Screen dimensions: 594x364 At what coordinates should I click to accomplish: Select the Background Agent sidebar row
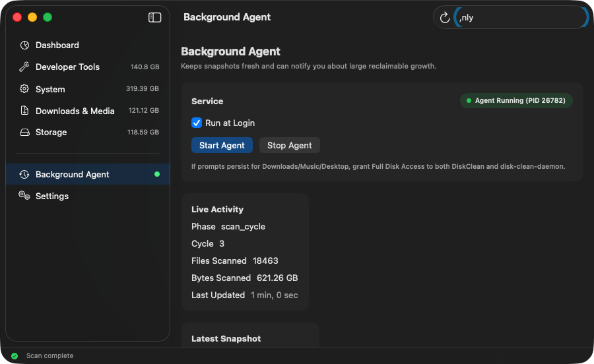point(88,174)
